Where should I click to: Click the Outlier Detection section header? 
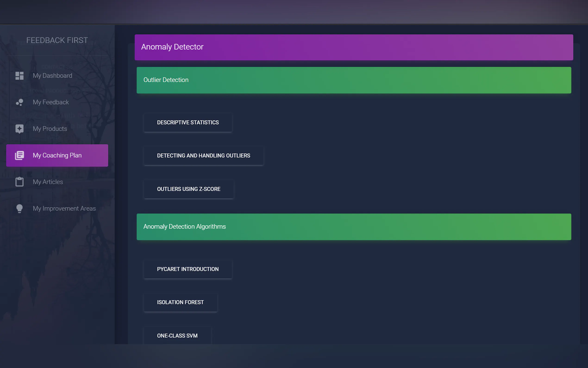point(354,80)
